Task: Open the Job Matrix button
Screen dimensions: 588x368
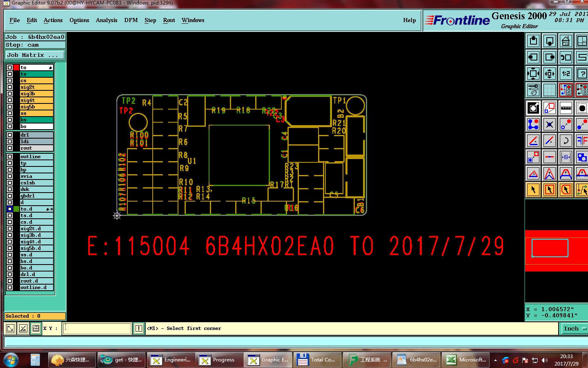Action: click(35, 55)
